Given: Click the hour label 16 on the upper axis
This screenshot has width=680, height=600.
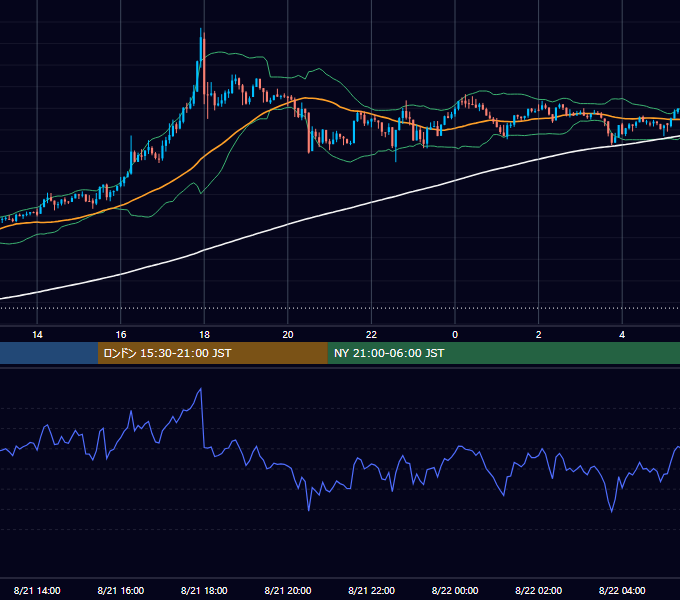Looking at the screenshot, I should [x=121, y=335].
